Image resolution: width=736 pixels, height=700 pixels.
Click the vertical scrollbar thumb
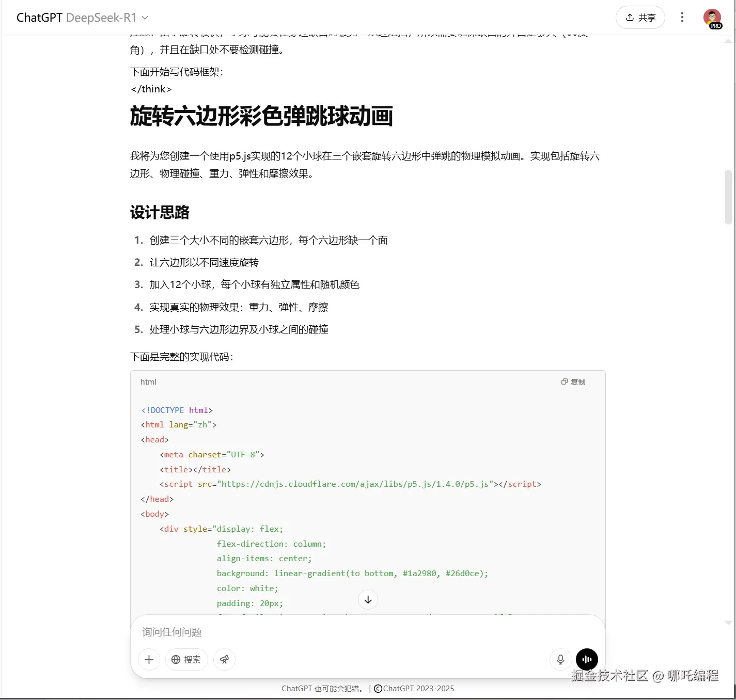[x=728, y=197]
